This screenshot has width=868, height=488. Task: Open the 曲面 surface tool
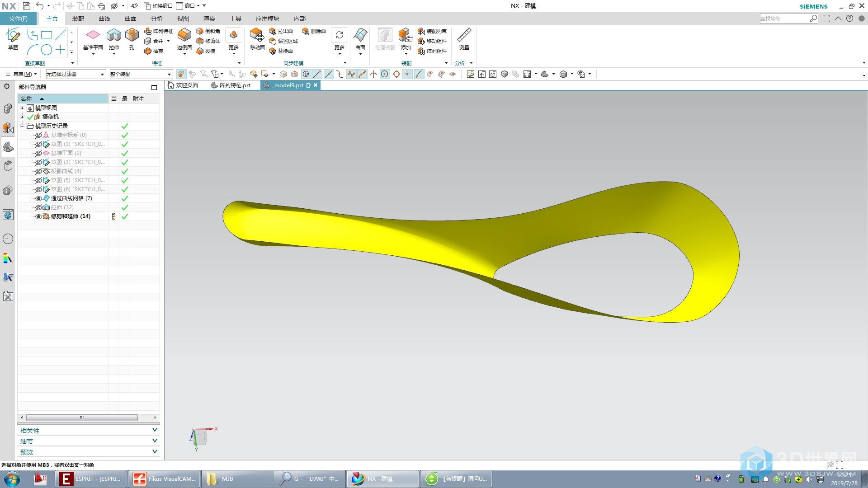click(x=360, y=39)
